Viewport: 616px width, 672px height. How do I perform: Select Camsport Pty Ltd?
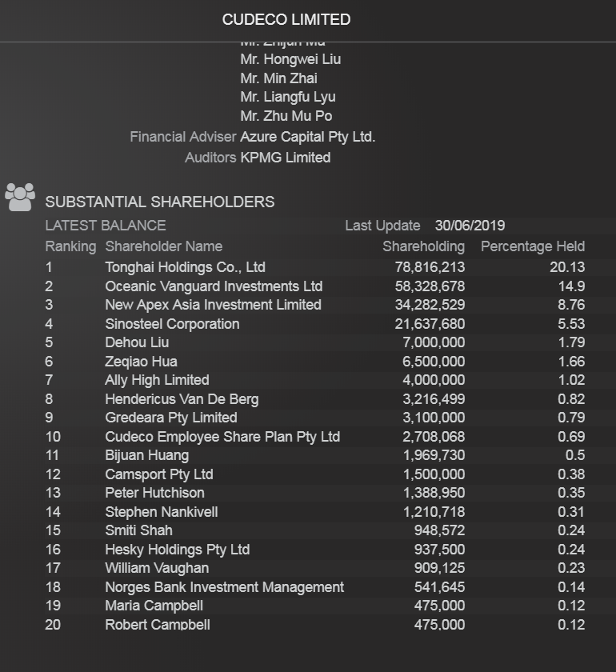click(x=159, y=474)
